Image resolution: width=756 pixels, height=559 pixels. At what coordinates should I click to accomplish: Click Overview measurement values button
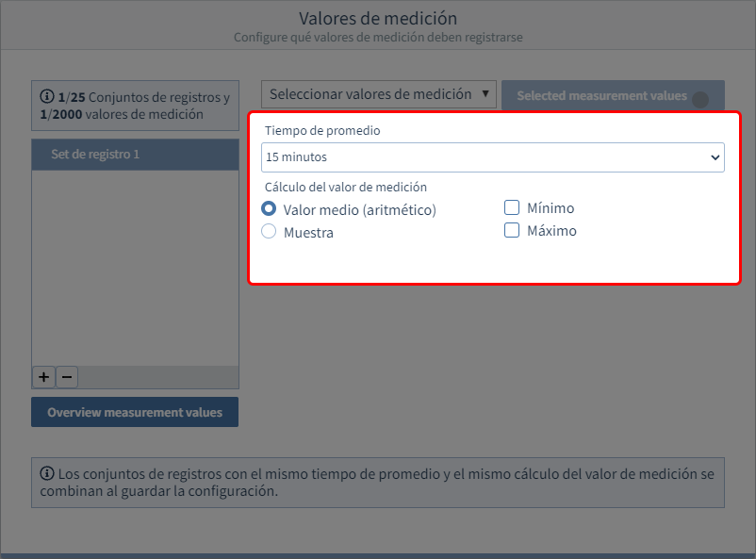135,412
